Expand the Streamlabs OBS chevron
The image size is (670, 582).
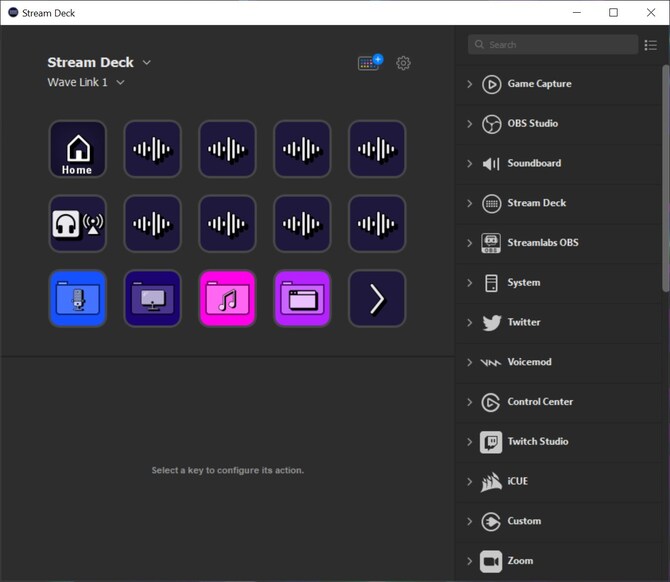tap(470, 243)
